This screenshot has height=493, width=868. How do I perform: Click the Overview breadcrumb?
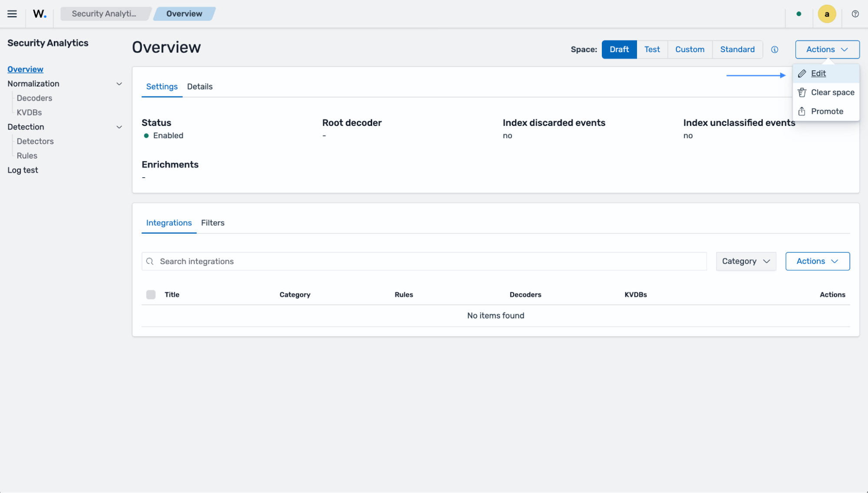[x=185, y=14]
